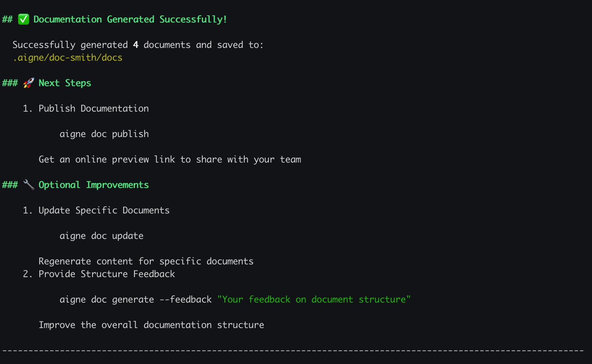Click the 'aigne doc update' command
Image resolution: width=592 pixels, height=364 pixels.
click(x=102, y=236)
